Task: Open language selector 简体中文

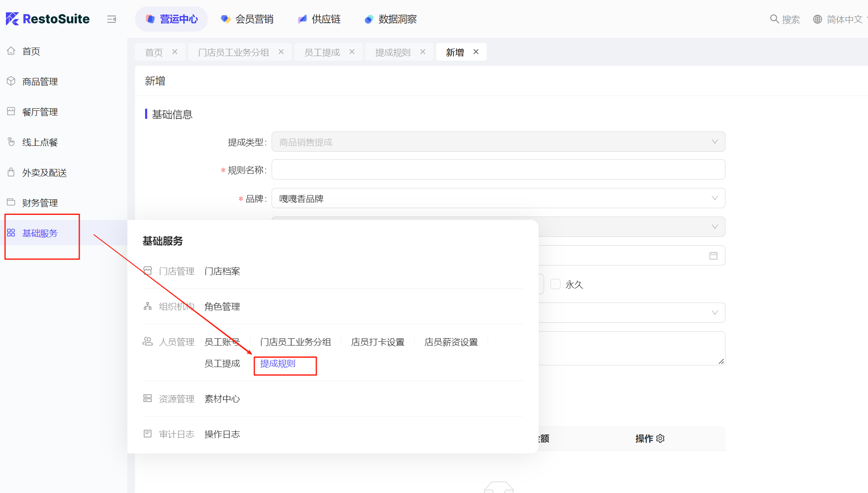Action: [x=838, y=19]
